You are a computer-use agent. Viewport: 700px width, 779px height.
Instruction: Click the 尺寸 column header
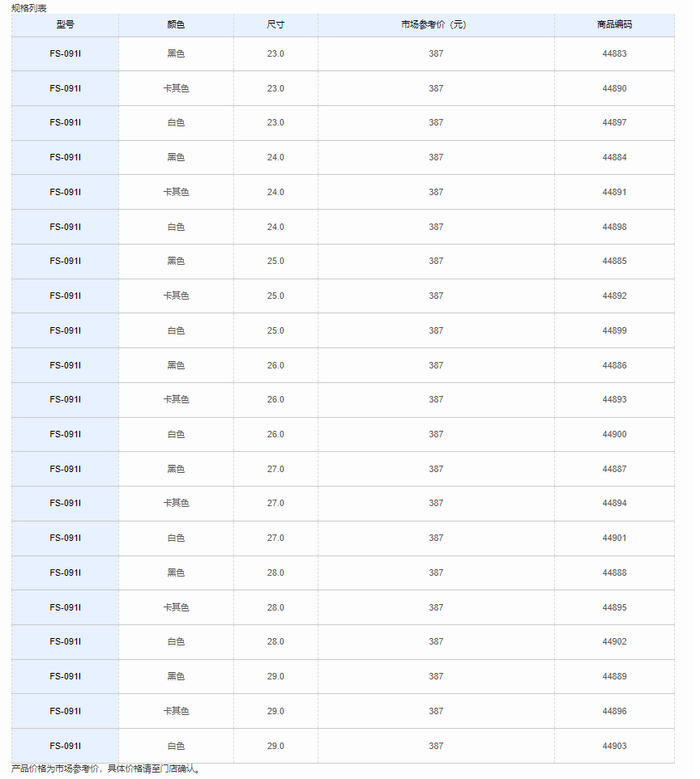pyautogui.click(x=275, y=24)
